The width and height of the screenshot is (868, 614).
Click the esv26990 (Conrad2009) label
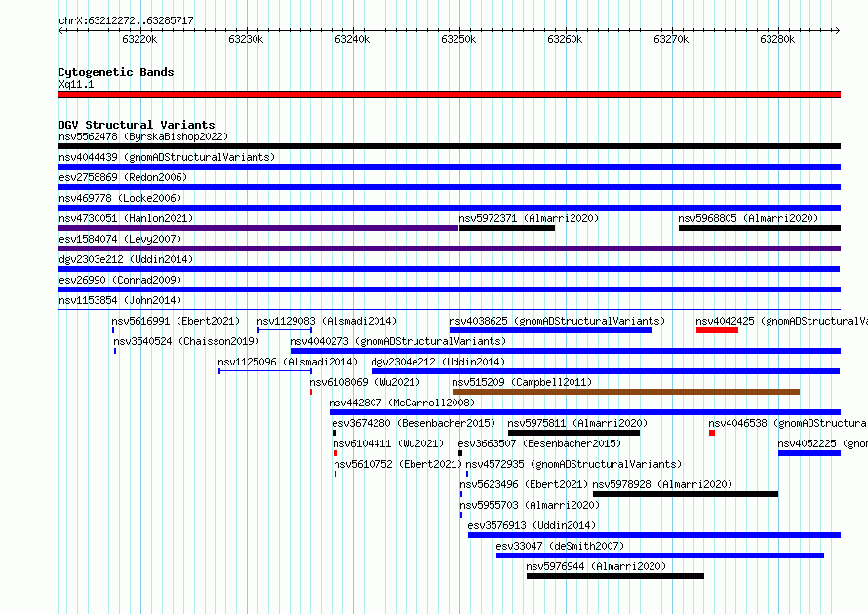pyautogui.click(x=120, y=280)
